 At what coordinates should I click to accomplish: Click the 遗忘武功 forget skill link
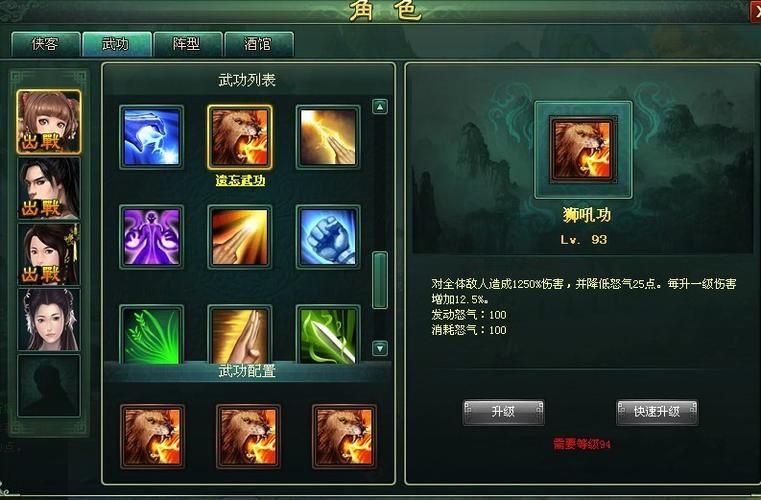tap(240, 181)
